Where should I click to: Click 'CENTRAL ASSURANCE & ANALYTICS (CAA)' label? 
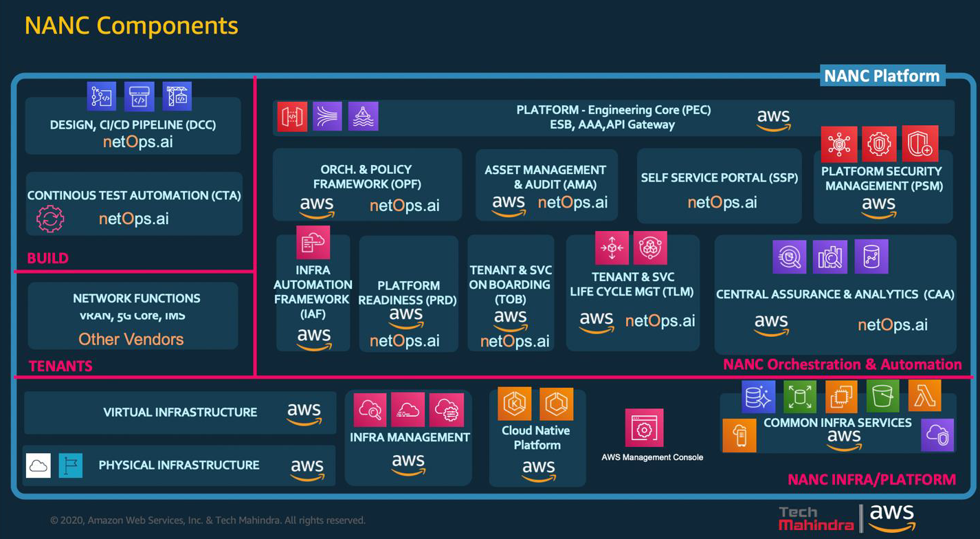point(835,294)
